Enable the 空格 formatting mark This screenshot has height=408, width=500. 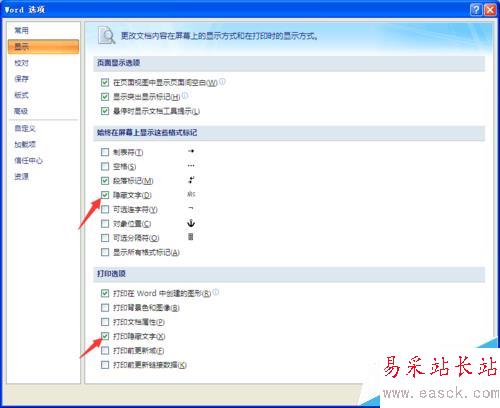tap(105, 166)
